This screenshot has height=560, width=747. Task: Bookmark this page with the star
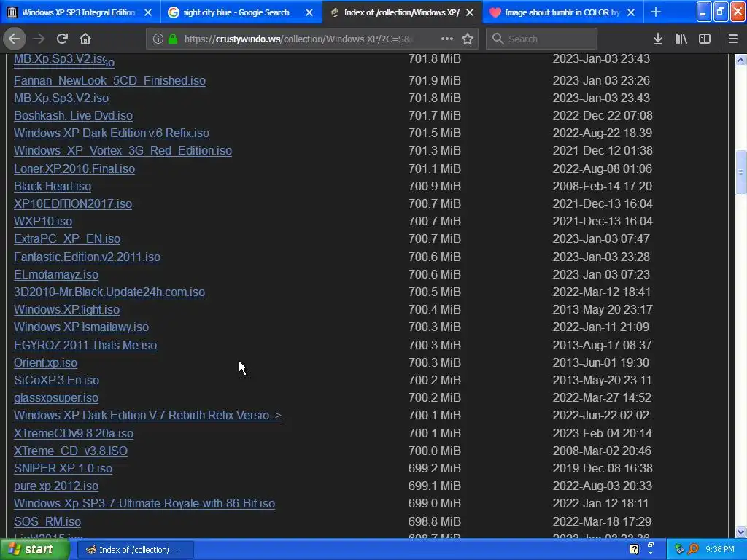pos(468,39)
